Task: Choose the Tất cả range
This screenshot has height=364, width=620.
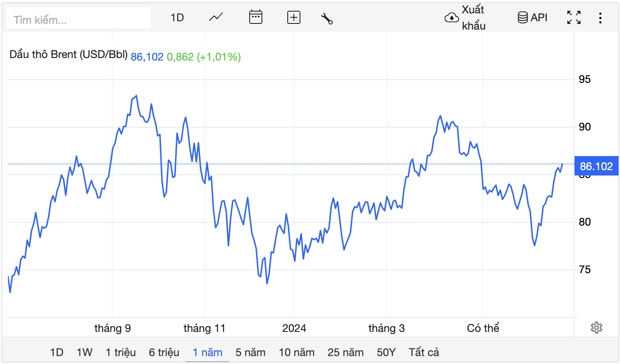Action: coord(424,352)
